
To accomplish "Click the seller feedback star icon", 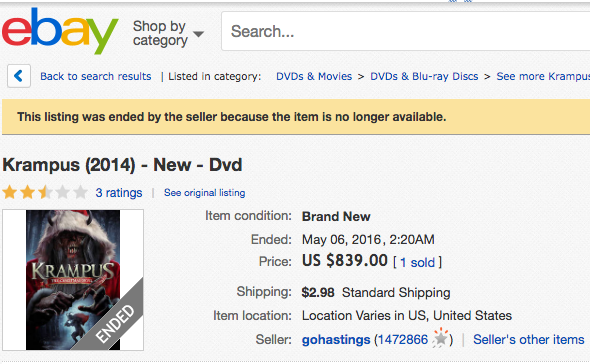I will (x=440, y=338).
